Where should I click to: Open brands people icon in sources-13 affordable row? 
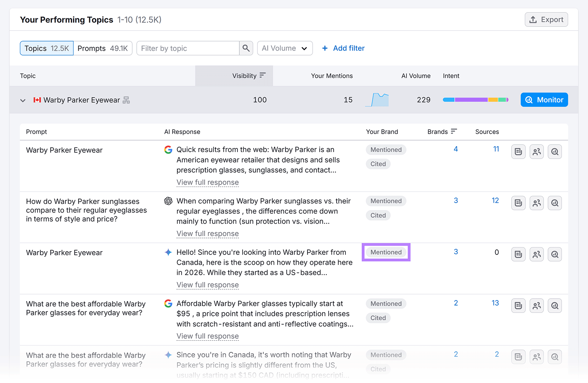537,306
